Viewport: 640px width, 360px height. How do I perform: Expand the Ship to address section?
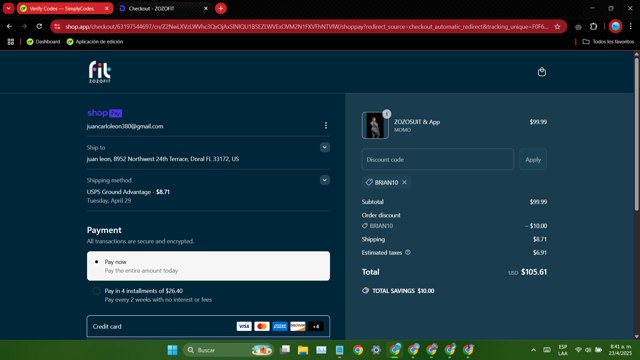coord(324,147)
